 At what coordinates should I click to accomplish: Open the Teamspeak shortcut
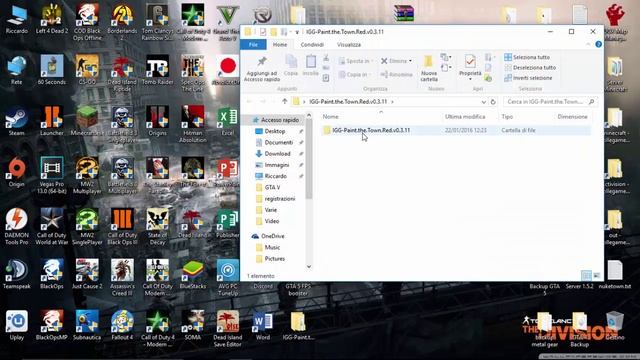point(16,274)
